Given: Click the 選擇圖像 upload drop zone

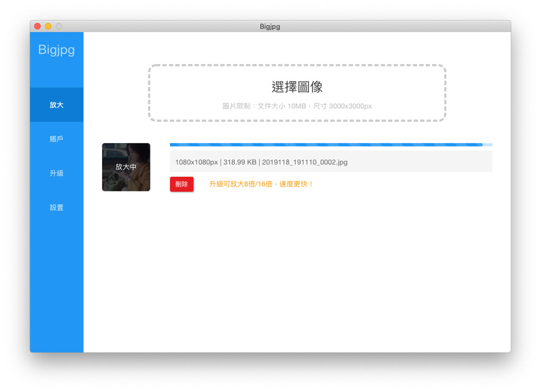Looking at the screenshot, I should click(297, 87).
